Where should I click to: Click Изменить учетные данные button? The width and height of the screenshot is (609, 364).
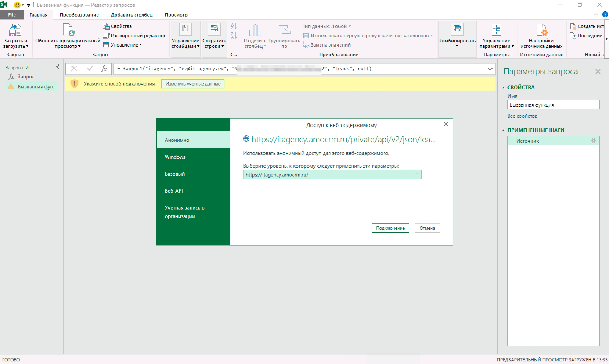[x=193, y=84]
